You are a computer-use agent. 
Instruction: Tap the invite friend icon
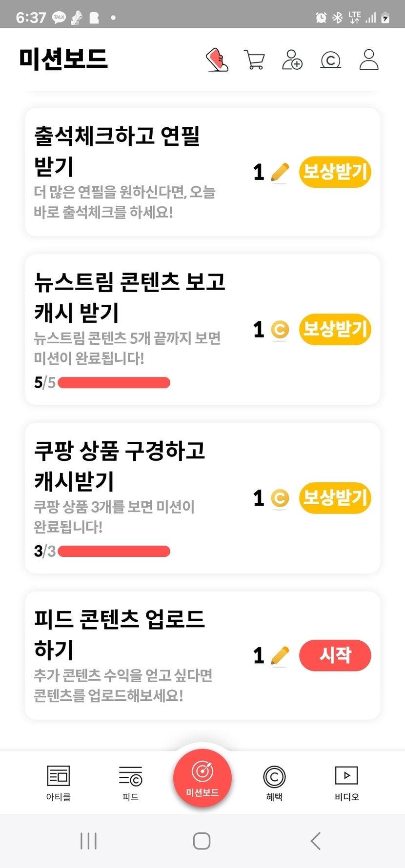tap(292, 60)
